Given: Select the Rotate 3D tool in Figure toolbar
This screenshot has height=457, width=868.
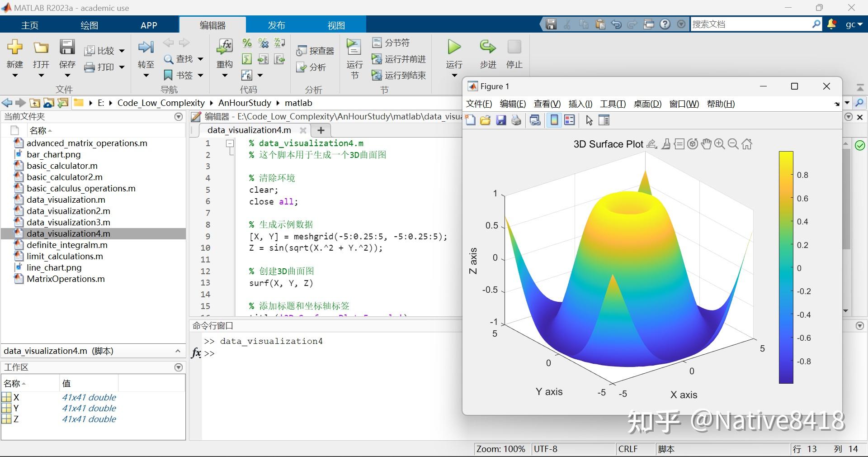Looking at the screenshot, I should pyautogui.click(x=692, y=144).
